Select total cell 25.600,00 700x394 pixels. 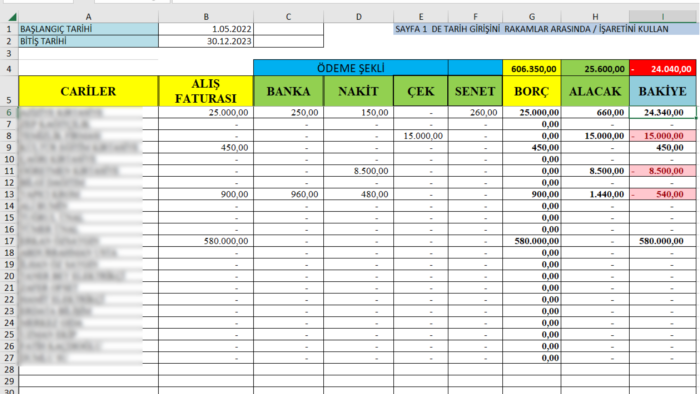point(595,68)
